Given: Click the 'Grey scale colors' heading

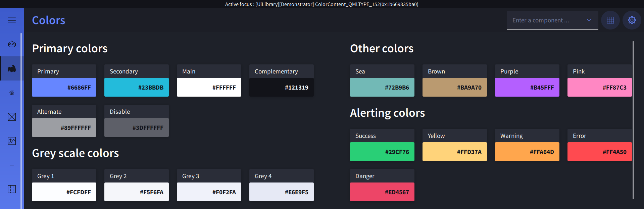Looking at the screenshot, I should pos(76,153).
